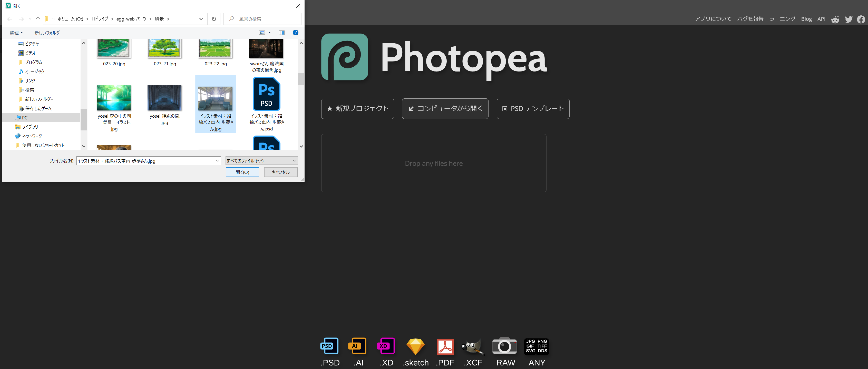The image size is (868, 369).
Task: Click the up folder arrow
Action: coord(38,19)
